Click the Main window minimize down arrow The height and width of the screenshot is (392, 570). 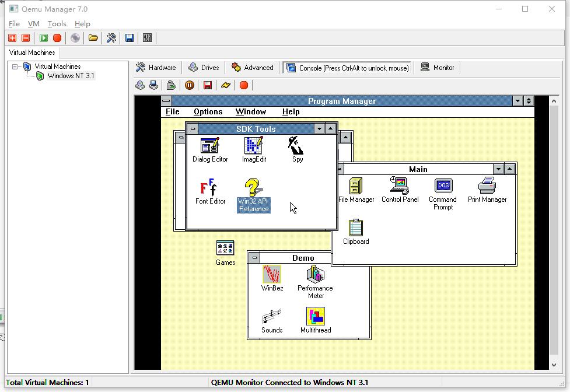[x=498, y=169]
